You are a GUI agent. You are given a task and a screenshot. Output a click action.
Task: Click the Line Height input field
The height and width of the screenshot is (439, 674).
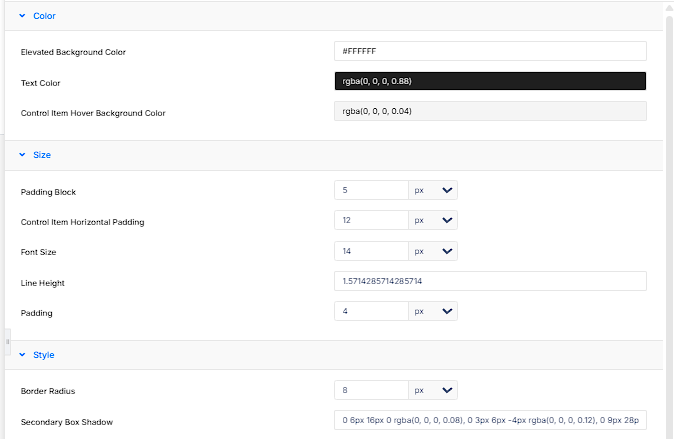point(490,281)
